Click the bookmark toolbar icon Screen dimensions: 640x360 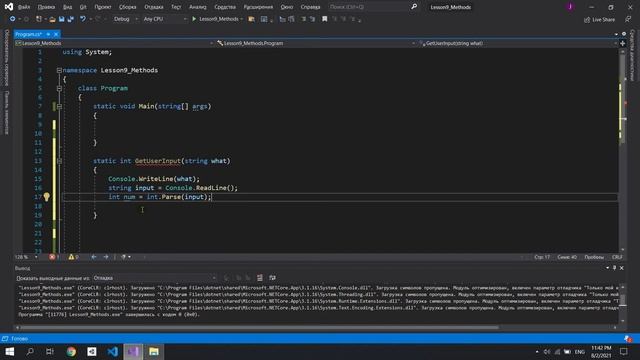click(324, 19)
